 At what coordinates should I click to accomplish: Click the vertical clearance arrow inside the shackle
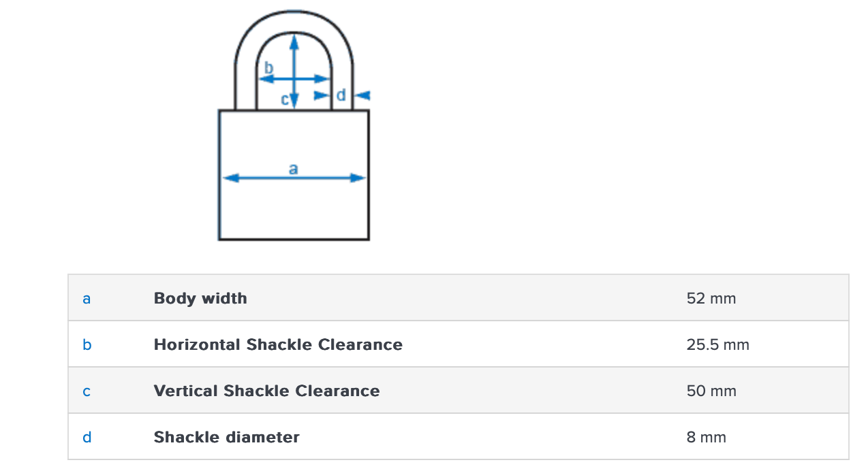(x=294, y=54)
